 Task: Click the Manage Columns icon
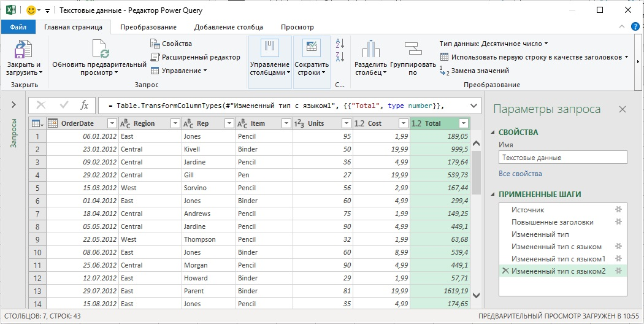pyautogui.click(x=270, y=48)
